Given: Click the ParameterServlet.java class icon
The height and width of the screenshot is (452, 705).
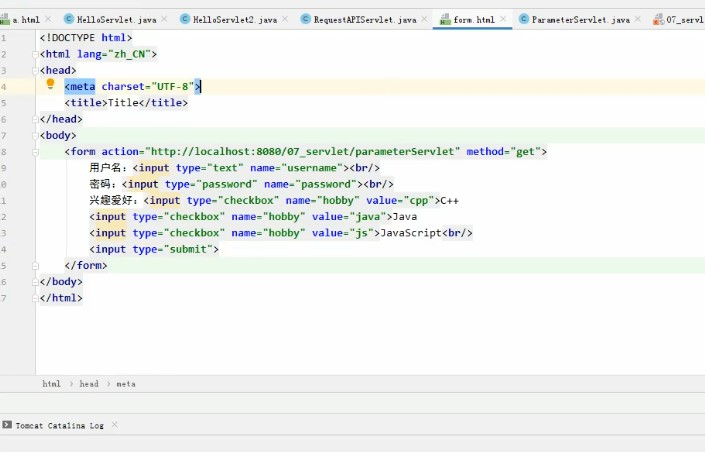Looking at the screenshot, I should click(523, 19).
